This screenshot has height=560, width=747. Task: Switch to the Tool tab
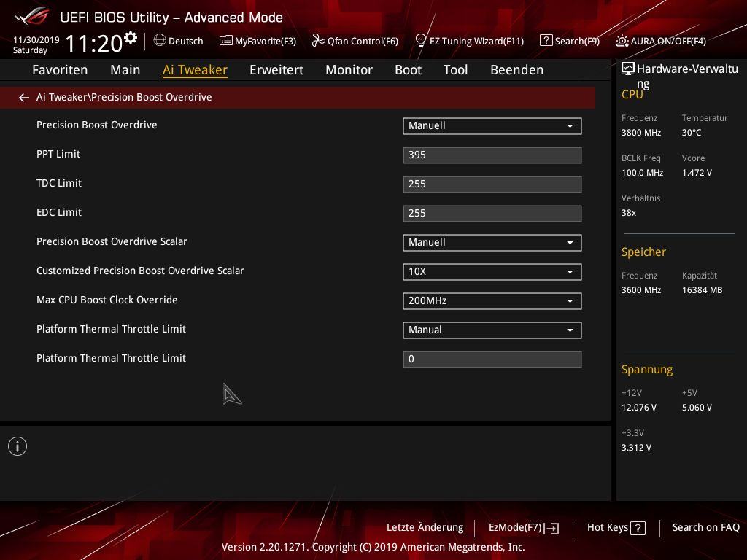455,70
